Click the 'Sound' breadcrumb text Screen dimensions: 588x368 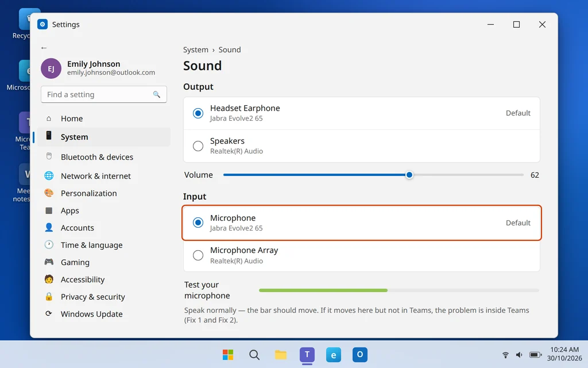click(230, 49)
